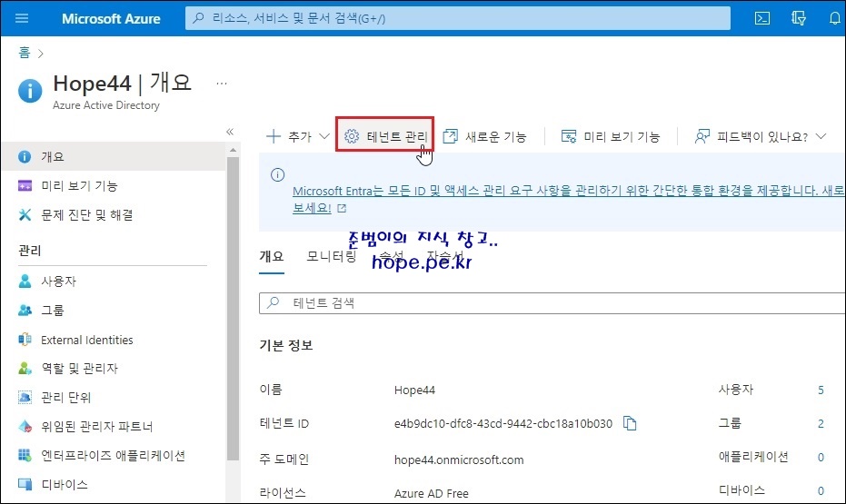Open the directory and subscription filter icon
846x504 pixels.
(x=799, y=18)
